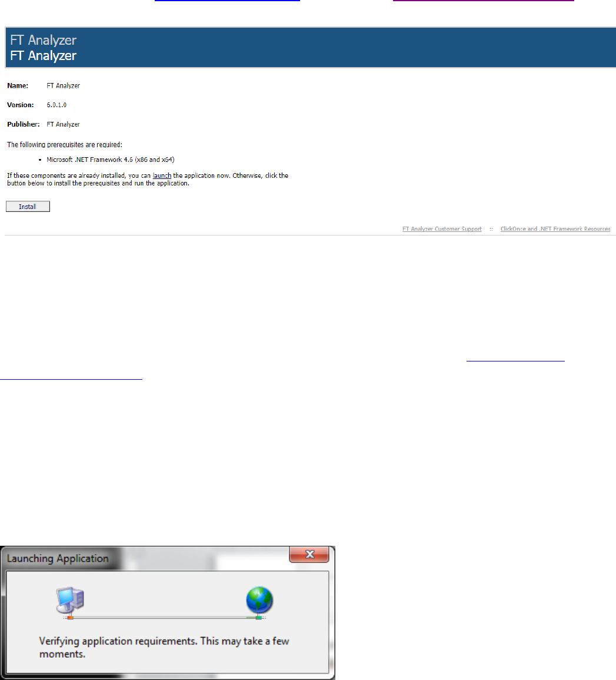
Task: Click the Install button
Action: pyautogui.click(x=28, y=207)
